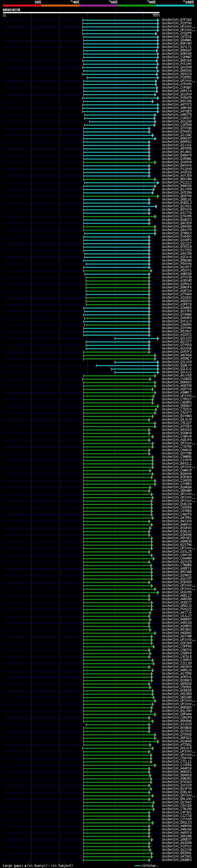
Task: Select hit UniRef100_C1E599
Action: pos(177,125)
